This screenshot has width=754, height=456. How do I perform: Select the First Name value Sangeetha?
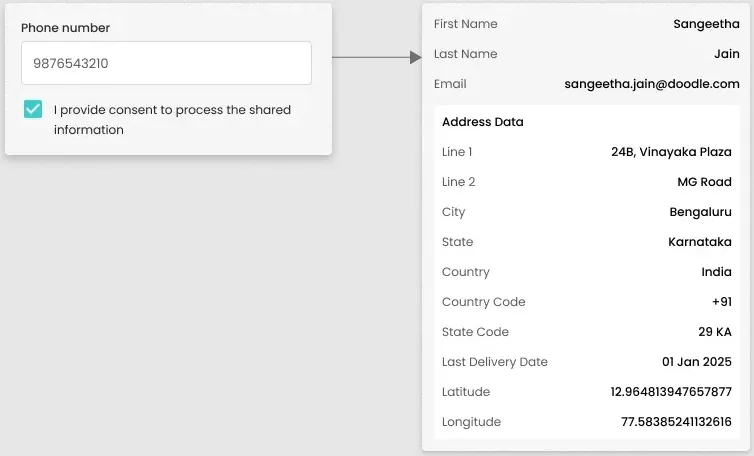click(706, 24)
